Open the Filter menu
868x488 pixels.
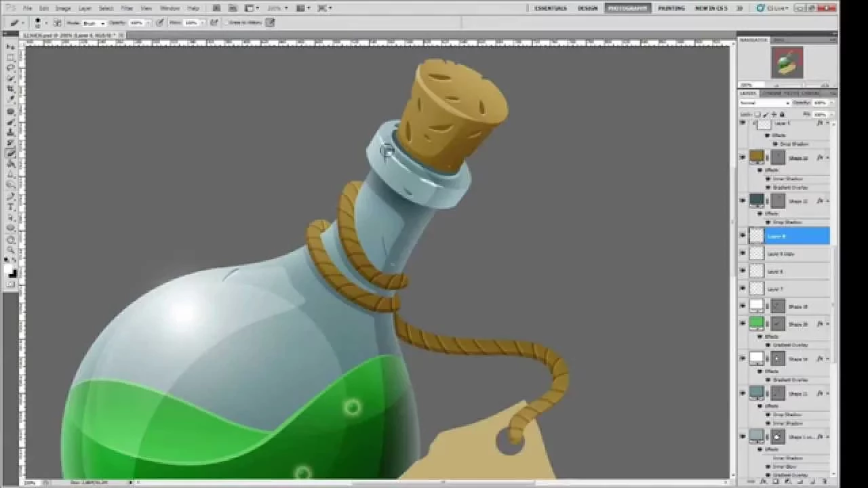pyautogui.click(x=127, y=8)
